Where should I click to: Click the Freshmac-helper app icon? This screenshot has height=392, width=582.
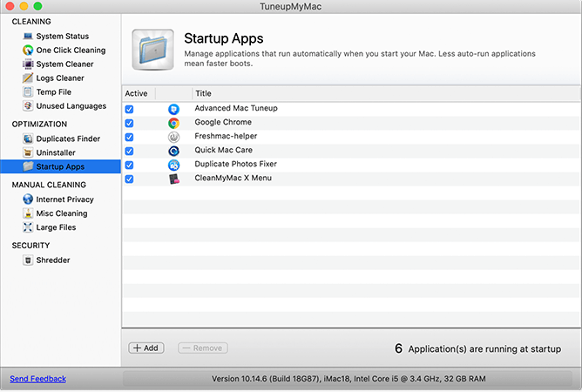click(x=173, y=137)
